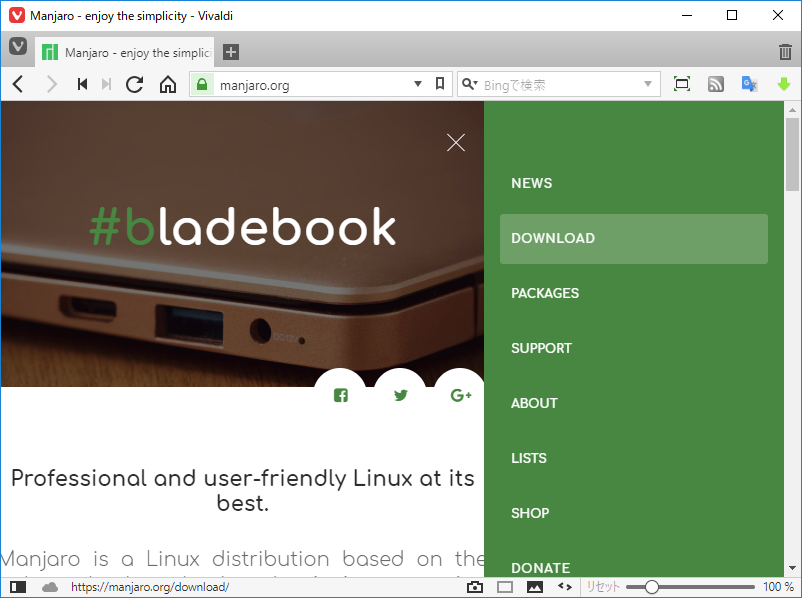Click the Forward navigation arrow
This screenshot has width=802, height=598.
click(x=51, y=84)
